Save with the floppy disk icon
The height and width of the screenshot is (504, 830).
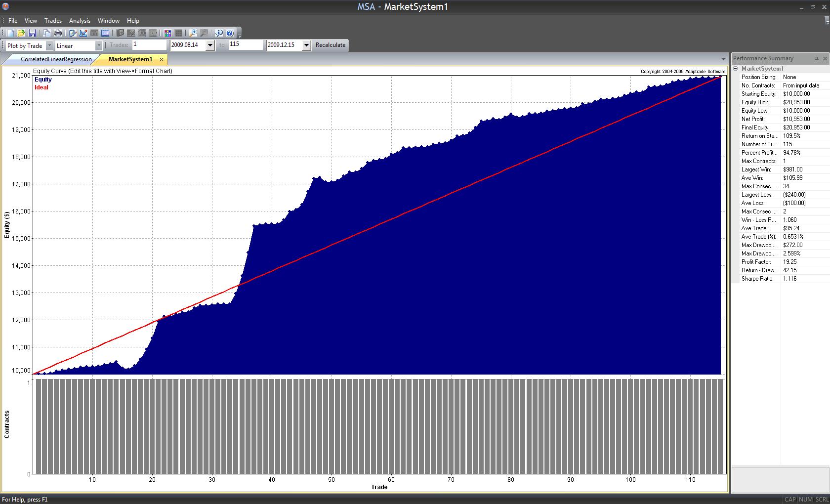tap(32, 33)
